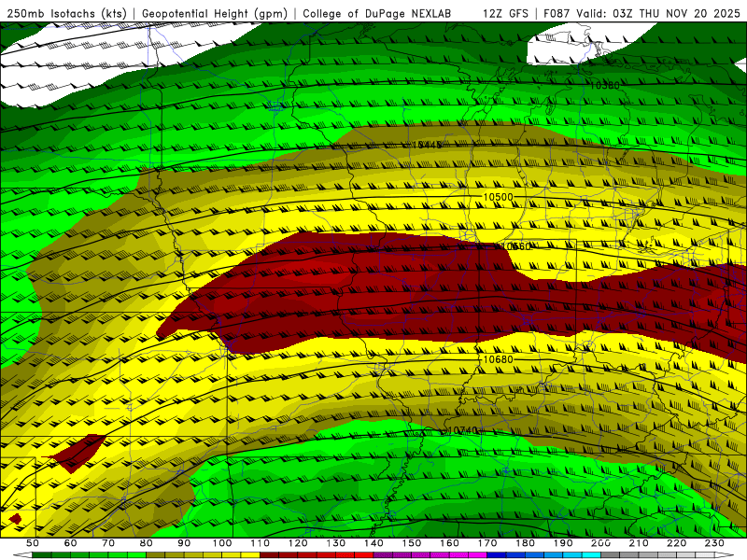The height and width of the screenshot is (560, 747).
Task: Click the gray swatch right of the 200 mark
Action: click(x=611, y=555)
